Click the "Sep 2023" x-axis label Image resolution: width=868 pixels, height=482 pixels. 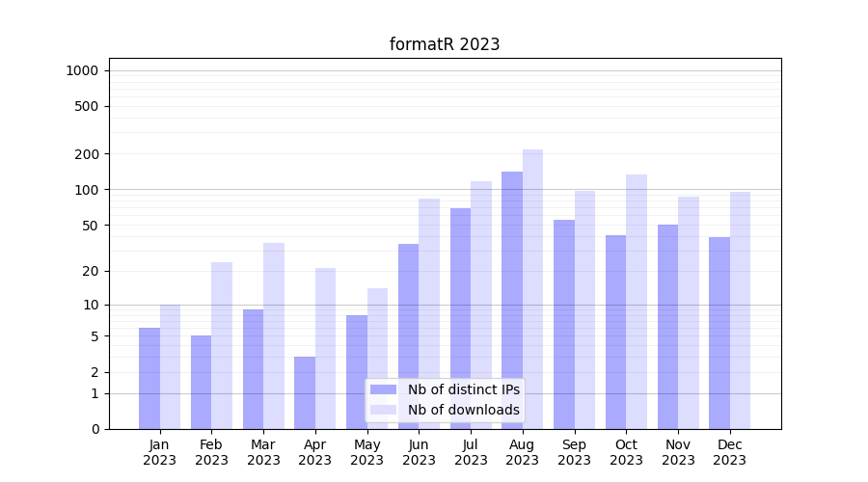pos(574,452)
